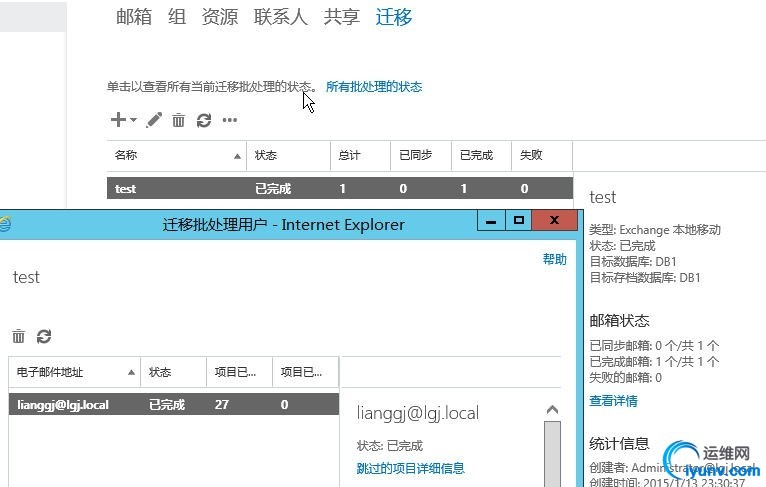Select the lianggj@lgj.local user row
766x487 pixels.
coord(174,404)
